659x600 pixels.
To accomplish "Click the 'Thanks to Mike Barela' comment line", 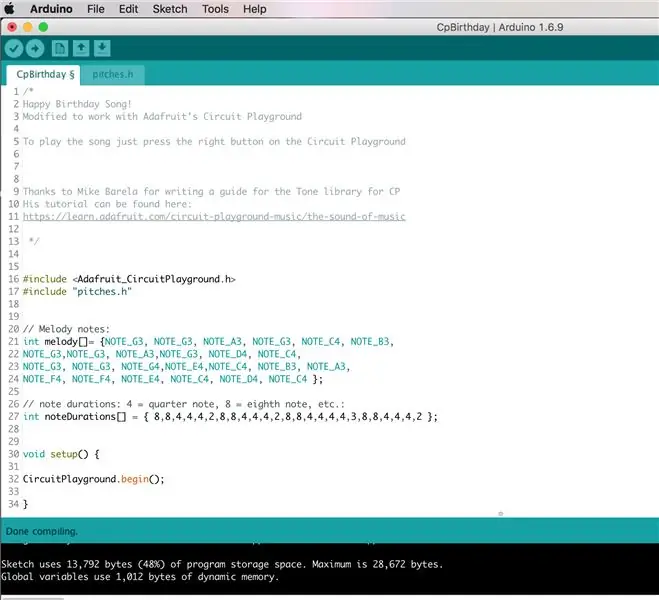I will coord(211,192).
